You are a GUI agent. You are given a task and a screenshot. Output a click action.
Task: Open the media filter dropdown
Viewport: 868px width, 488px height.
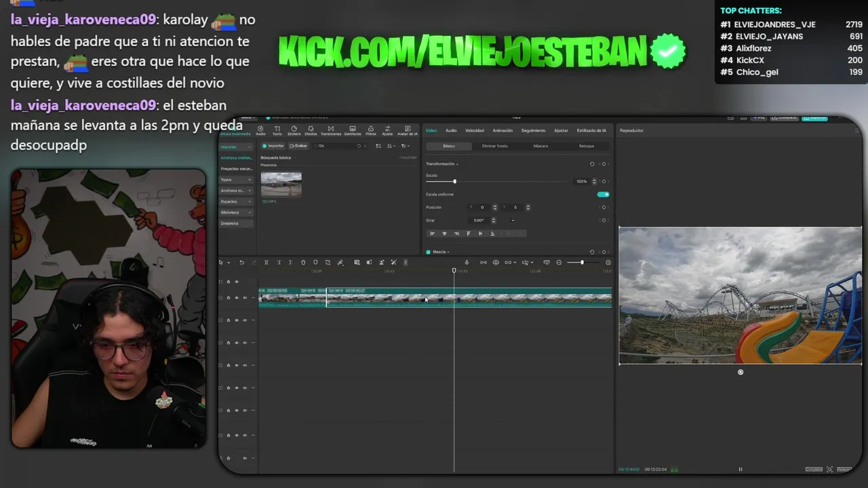pos(405,146)
